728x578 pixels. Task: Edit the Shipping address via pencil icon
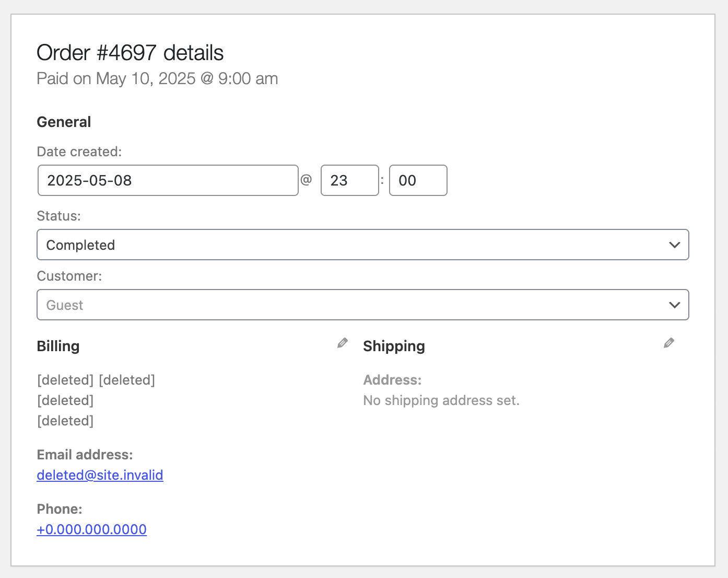[x=669, y=343]
